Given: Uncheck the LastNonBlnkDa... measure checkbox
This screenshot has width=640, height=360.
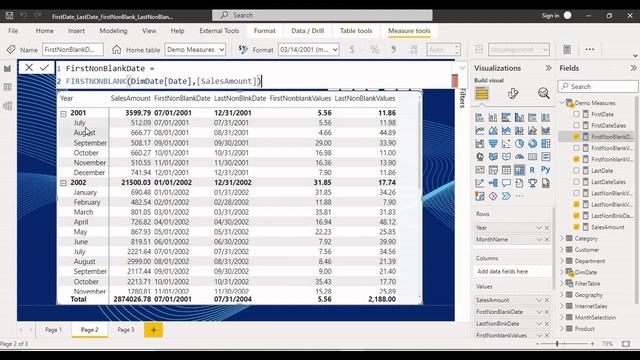Looking at the screenshot, I should [576, 216].
